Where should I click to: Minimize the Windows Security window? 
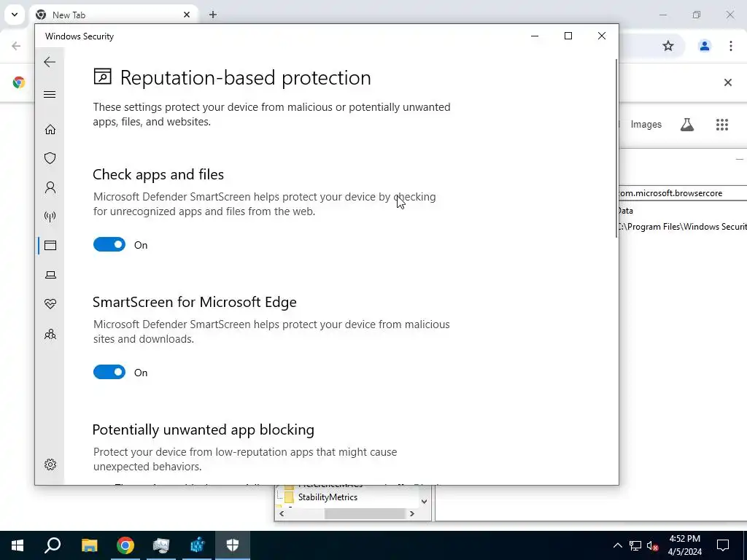(x=535, y=36)
